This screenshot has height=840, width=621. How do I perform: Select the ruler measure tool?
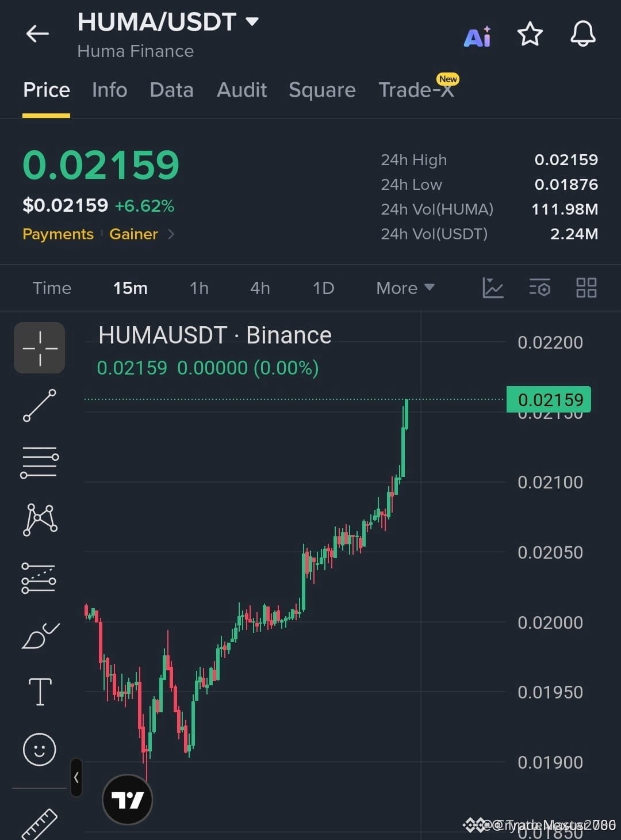click(x=39, y=824)
